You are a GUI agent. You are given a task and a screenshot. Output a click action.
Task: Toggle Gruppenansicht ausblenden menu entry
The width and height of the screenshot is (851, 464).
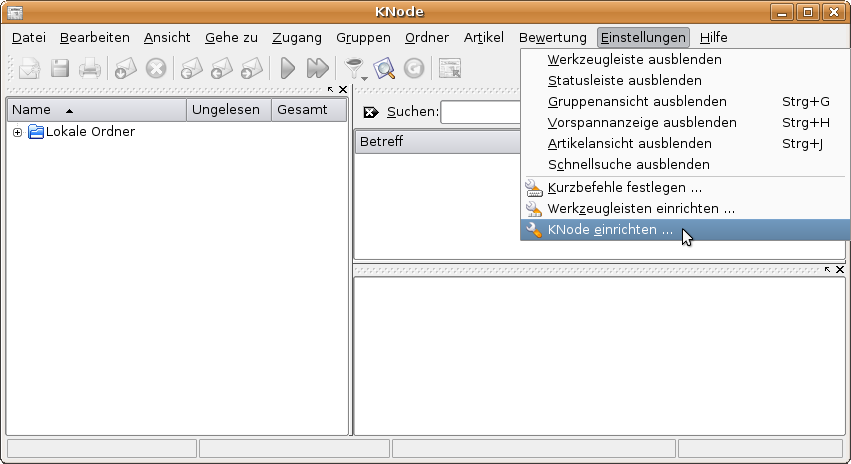(637, 101)
